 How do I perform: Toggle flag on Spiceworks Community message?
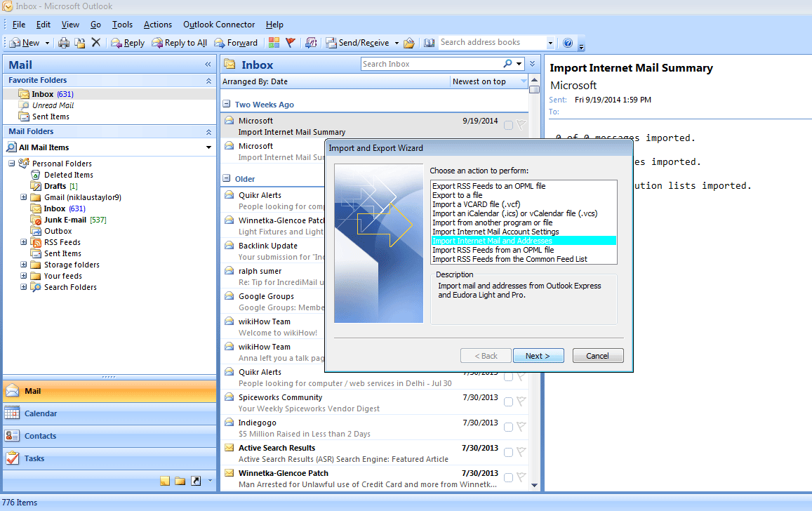pos(521,401)
